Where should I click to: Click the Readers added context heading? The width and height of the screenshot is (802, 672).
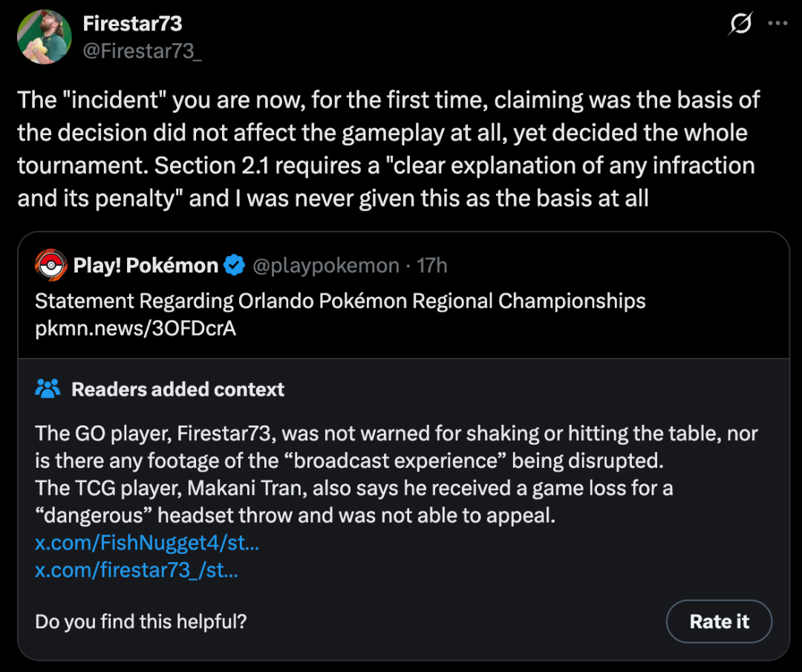(177, 389)
